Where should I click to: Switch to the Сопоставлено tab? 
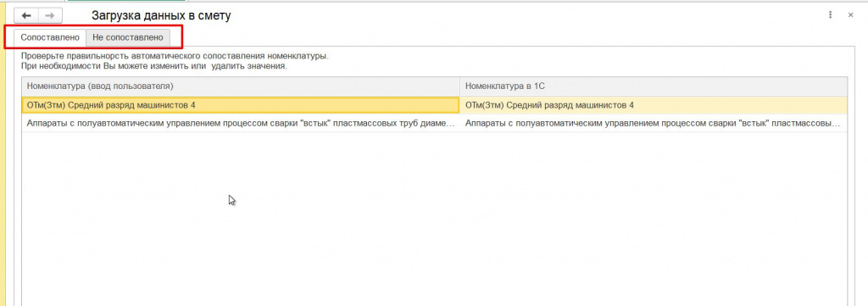(50, 37)
